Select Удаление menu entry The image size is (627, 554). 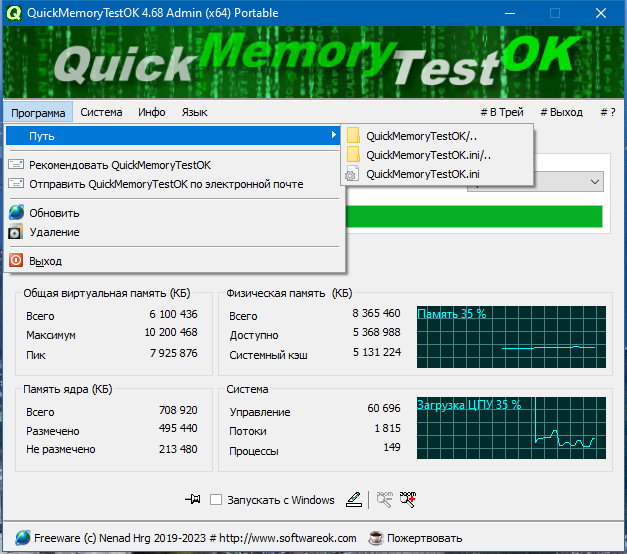[173, 232]
